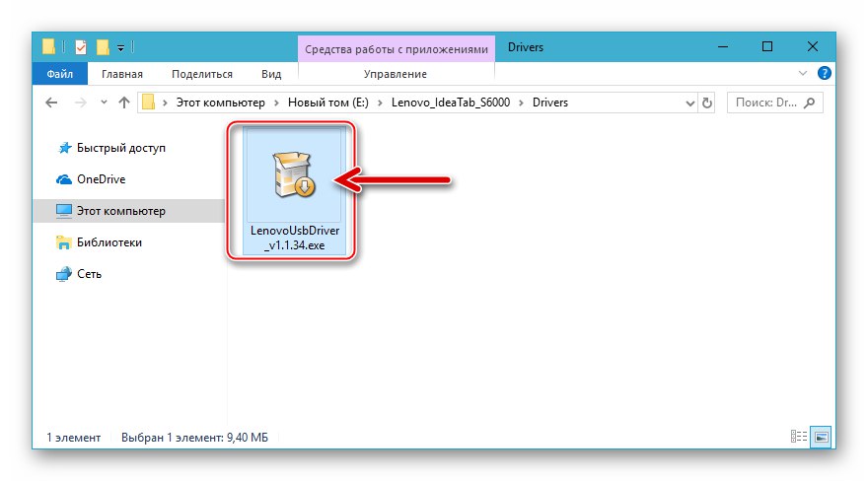Click the Drivers breadcrumb segment
Image resolution: width=868 pixels, height=481 pixels.
[x=550, y=103]
